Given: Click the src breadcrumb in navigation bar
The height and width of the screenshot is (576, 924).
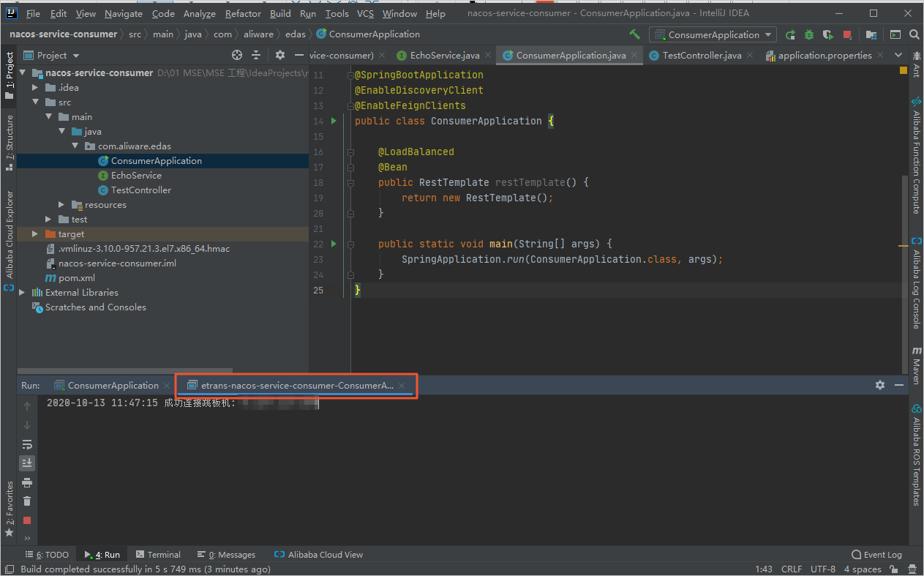Looking at the screenshot, I should coord(135,34).
